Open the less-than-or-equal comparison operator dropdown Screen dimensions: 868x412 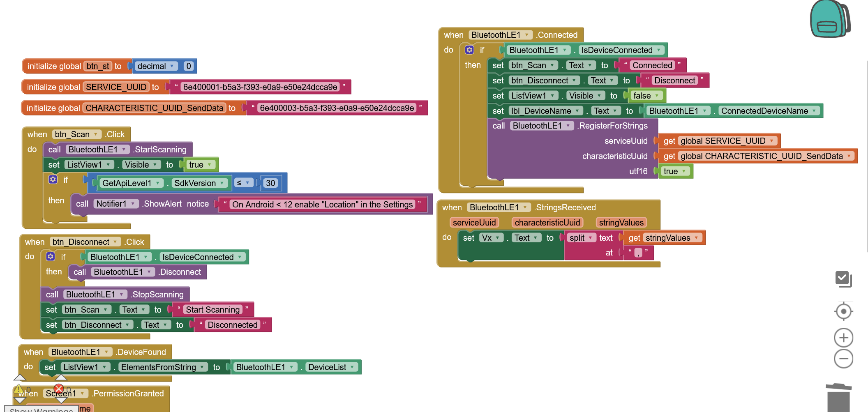coord(243,183)
